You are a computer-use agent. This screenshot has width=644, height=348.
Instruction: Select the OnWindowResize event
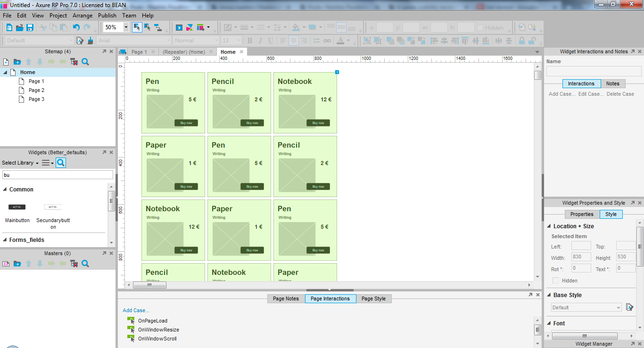[x=158, y=330]
